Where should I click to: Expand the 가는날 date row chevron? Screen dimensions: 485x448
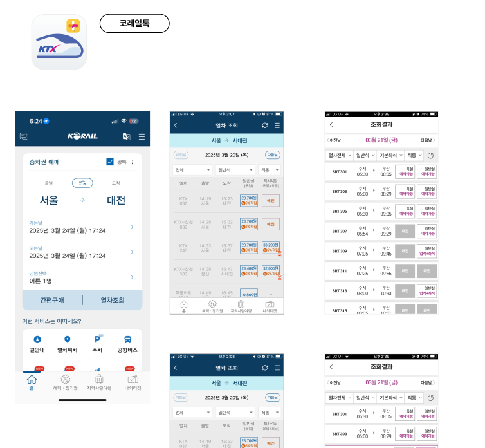click(x=132, y=227)
